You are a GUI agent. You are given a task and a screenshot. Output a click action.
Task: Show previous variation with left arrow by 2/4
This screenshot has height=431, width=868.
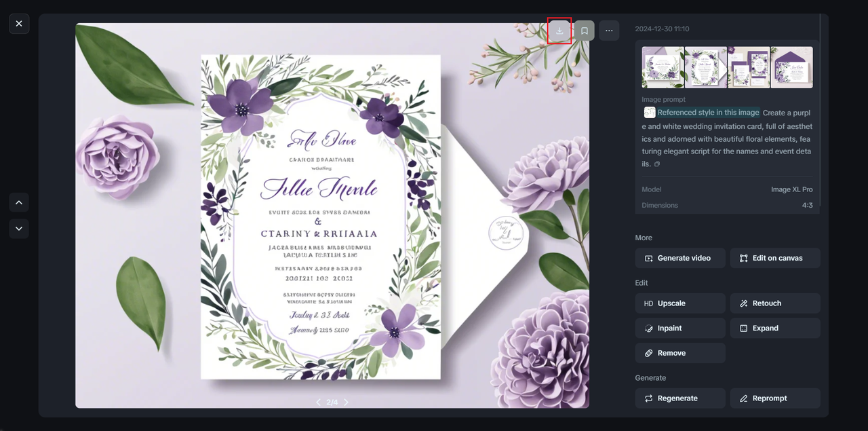318,402
